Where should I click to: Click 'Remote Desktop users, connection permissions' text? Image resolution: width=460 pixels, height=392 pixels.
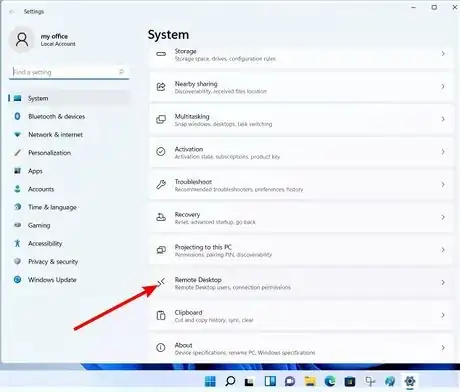[233, 287]
